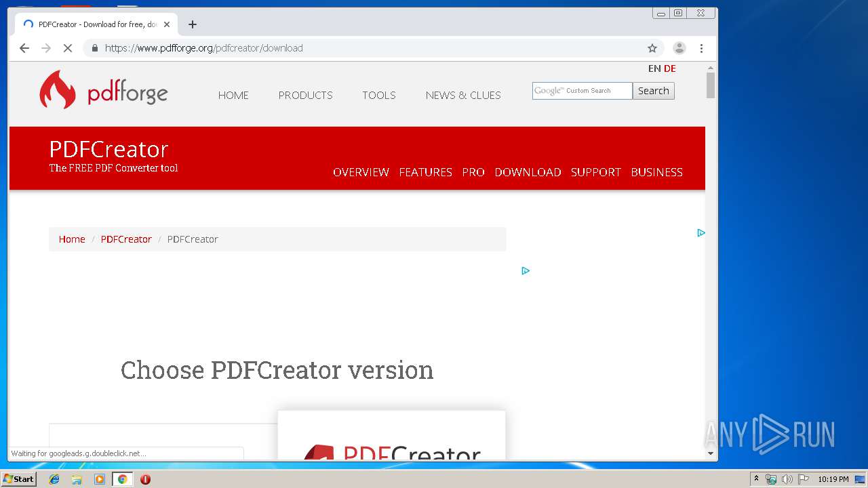Click the network tray icon
Image resolution: width=868 pixels, height=488 pixels.
pyautogui.click(x=771, y=479)
